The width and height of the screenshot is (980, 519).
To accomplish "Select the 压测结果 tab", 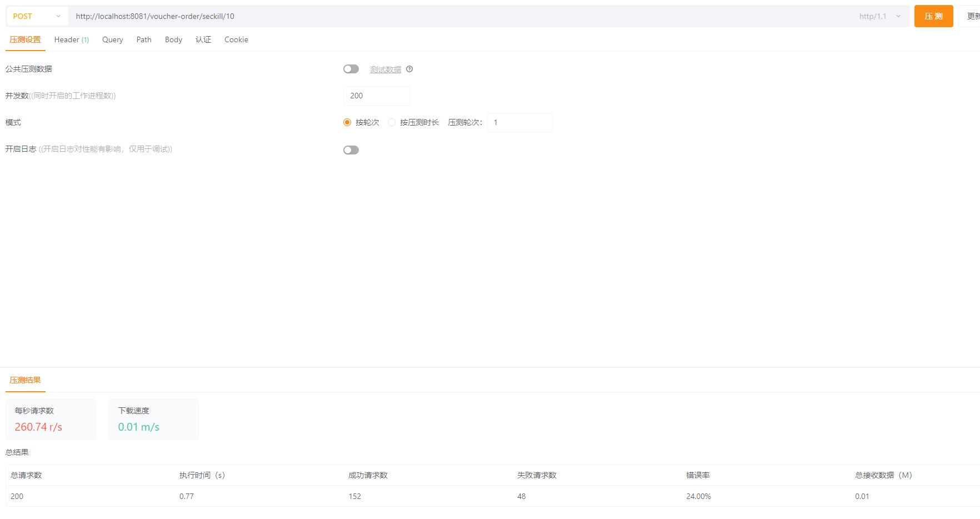I will [x=26, y=380].
